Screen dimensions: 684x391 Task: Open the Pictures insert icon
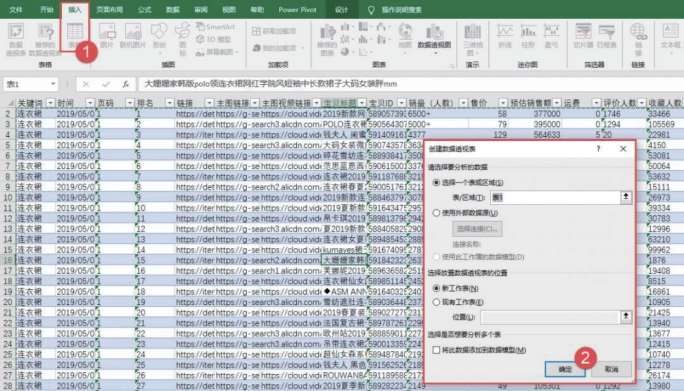point(107,36)
